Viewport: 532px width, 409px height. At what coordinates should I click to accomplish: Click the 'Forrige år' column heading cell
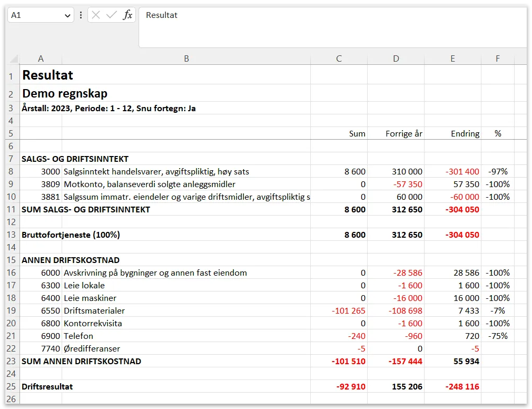coord(396,133)
